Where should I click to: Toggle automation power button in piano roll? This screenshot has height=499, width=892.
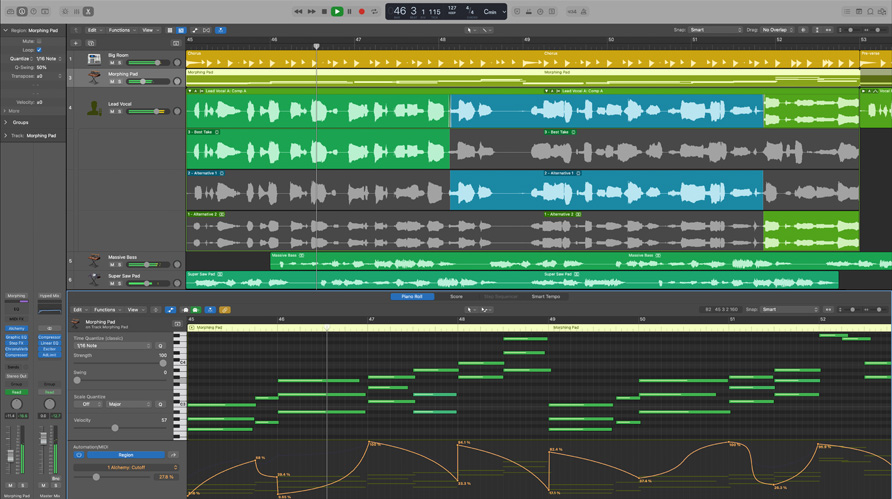click(79, 455)
